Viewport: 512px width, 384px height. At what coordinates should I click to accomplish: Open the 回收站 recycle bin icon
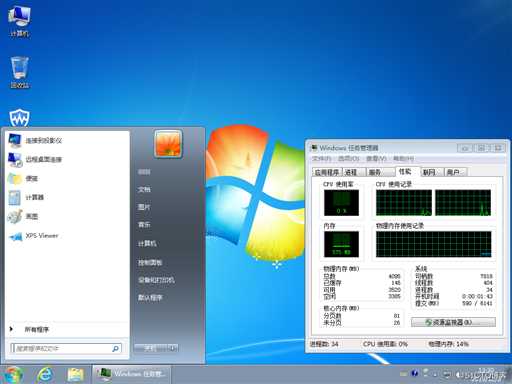click(19, 72)
